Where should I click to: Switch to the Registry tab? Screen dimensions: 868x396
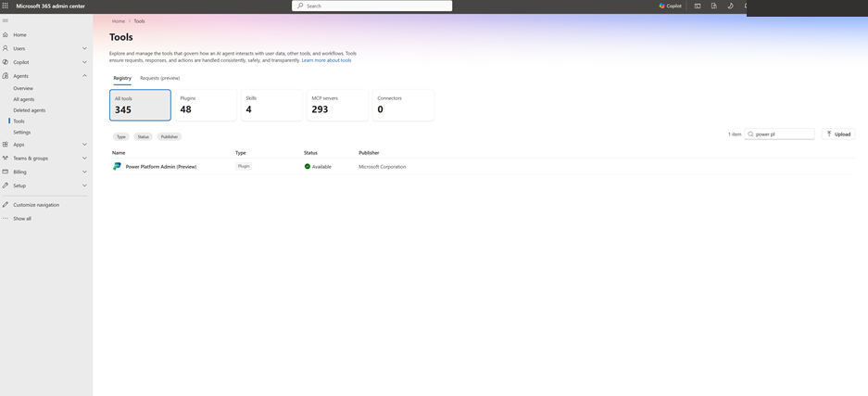(x=122, y=78)
